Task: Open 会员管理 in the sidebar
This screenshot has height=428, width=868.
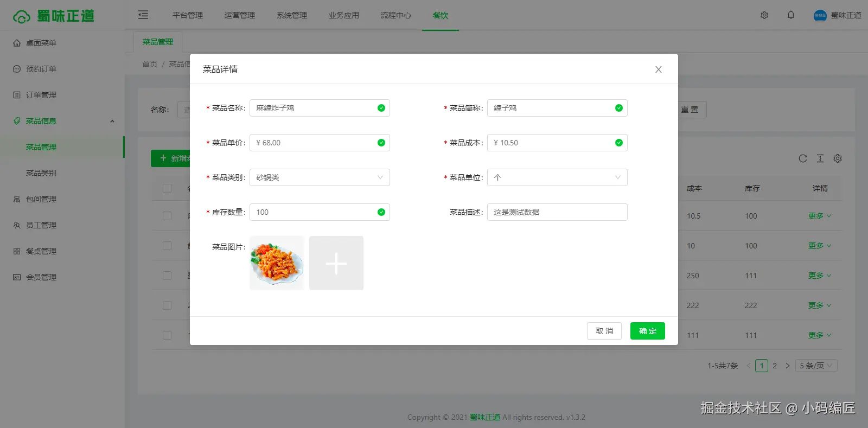Action: click(41, 277)
